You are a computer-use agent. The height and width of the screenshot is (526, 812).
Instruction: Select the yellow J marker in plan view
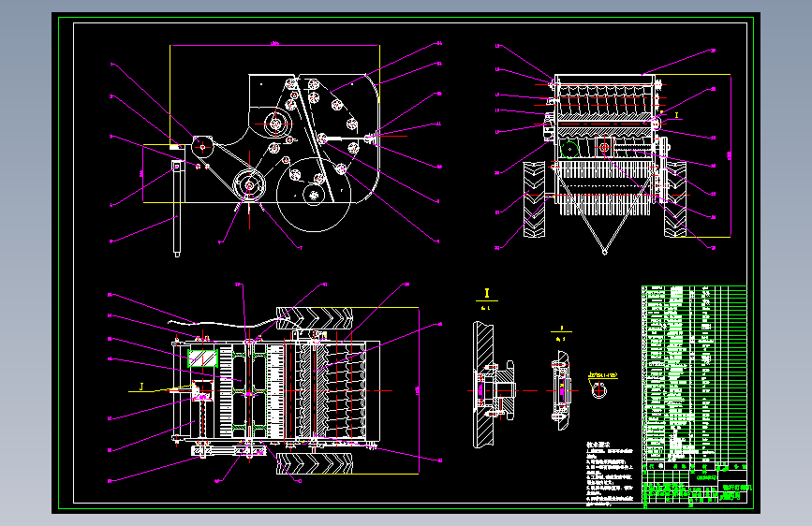[141, 387]
